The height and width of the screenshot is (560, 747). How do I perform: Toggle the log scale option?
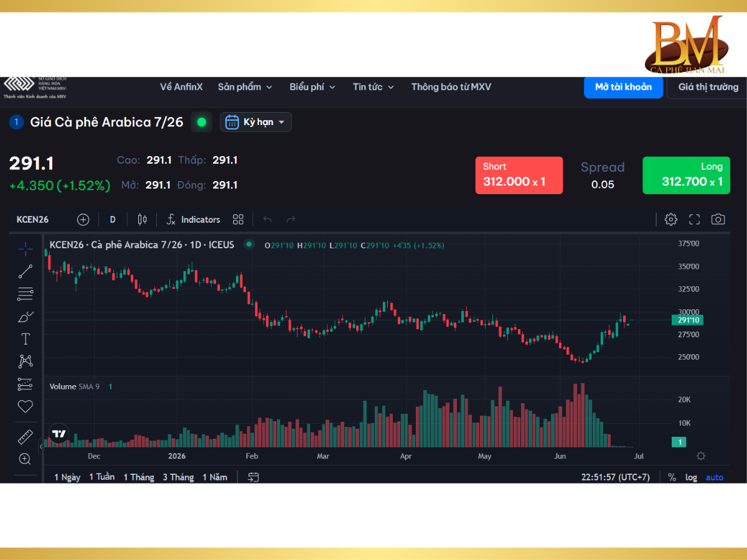(692, 477)
